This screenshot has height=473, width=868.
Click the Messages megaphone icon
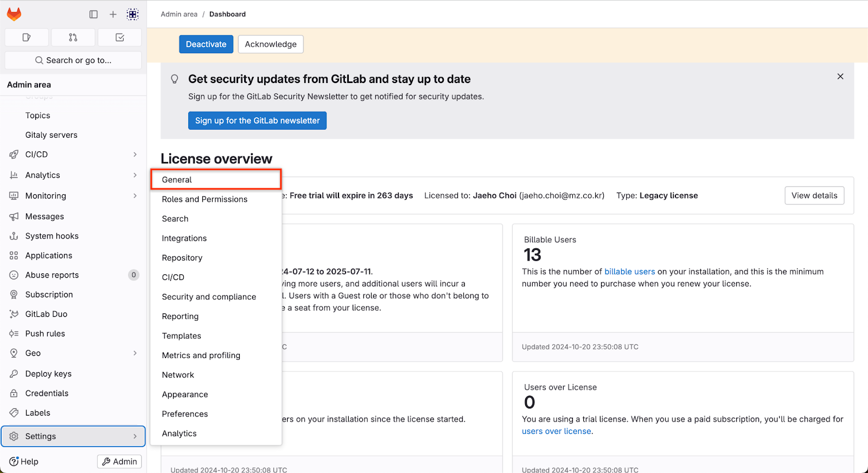click(14, 216)
